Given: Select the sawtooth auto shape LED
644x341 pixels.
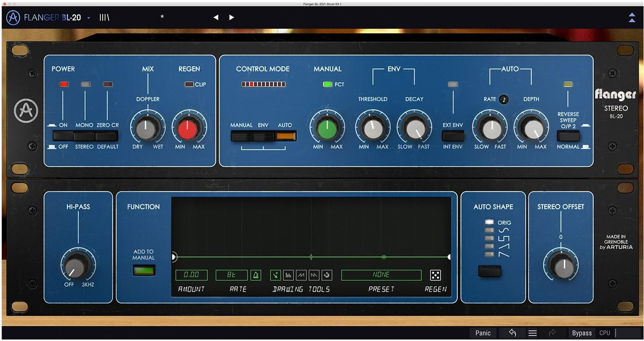Looking at the screenshot, I should pyautogui.click(x=490, y=254).
